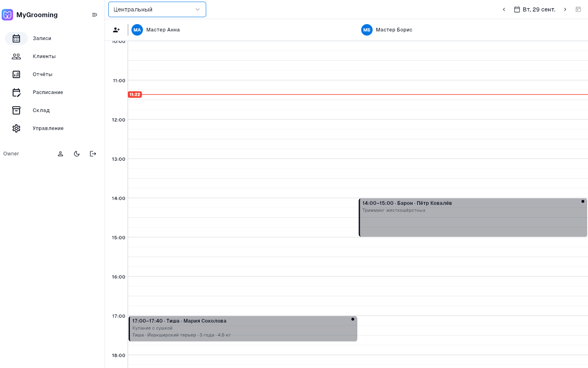Click the logout icon
This screenshot has height=368, width=588.
pyautogui.click(x=93, y=154)
